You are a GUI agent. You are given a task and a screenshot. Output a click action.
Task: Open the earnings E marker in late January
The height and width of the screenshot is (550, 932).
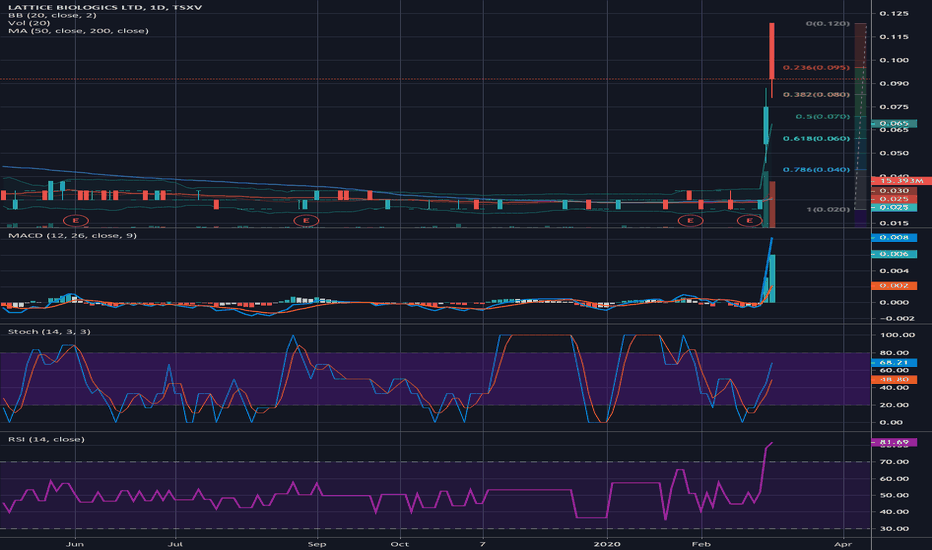pos(690,221)
